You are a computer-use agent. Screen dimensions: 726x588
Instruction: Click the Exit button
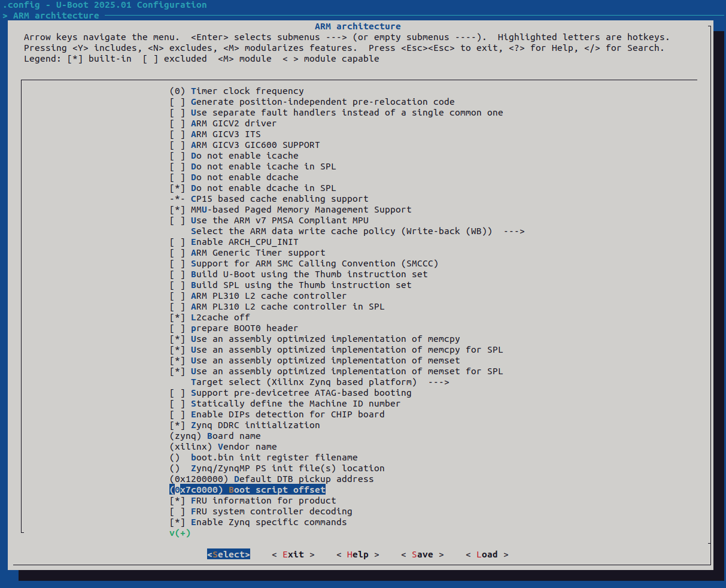[293, 554]
